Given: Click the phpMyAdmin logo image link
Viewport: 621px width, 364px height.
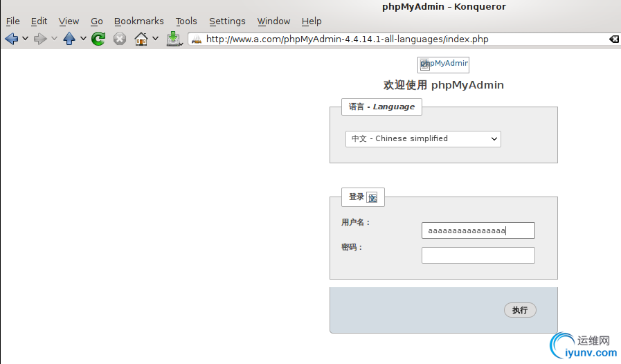Looking at the screenshot, I should [x=444, y=65].
